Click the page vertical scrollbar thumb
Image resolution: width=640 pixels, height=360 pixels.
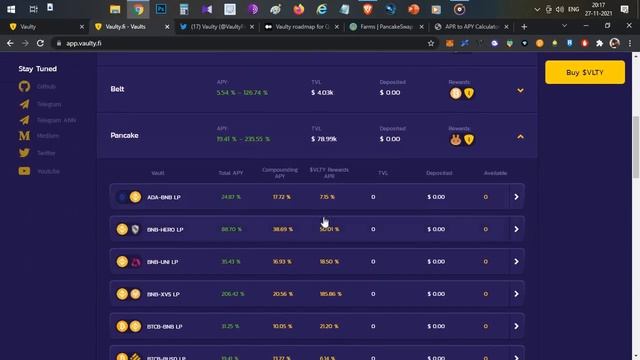click(x=636, y=147)
